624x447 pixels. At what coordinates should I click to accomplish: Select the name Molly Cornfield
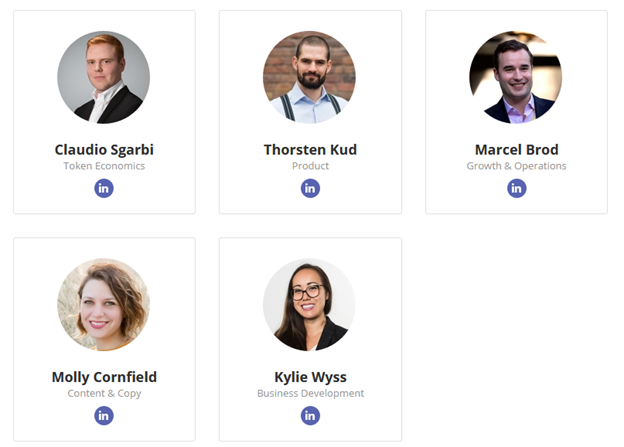click(x=104, y=377)
